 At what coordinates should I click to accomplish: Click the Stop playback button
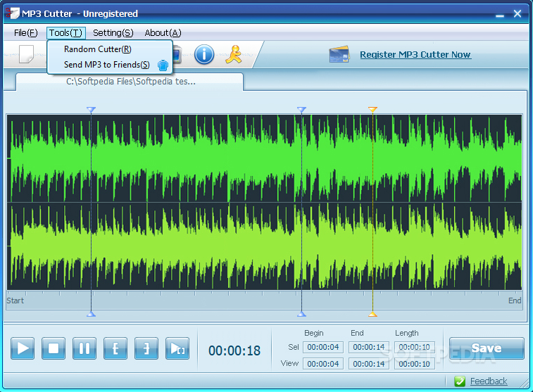[x=54, y=348]
